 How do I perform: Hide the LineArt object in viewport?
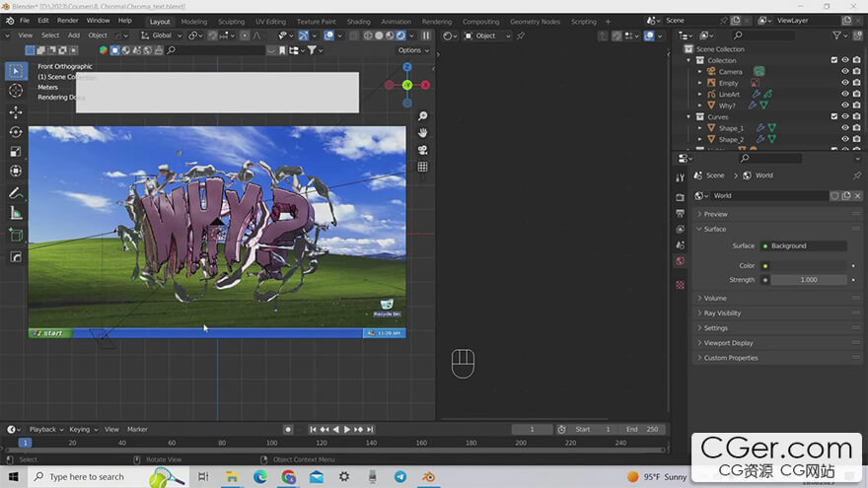click(x=845, y=94)
